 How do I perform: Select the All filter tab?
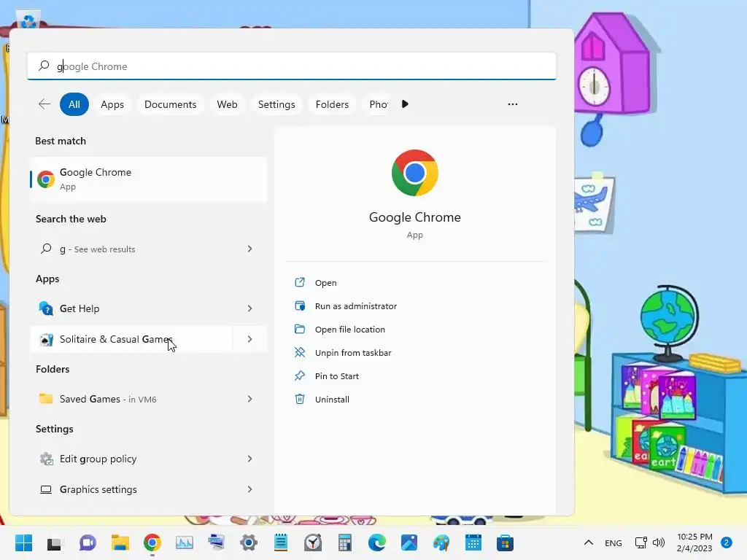coord(74,104)
